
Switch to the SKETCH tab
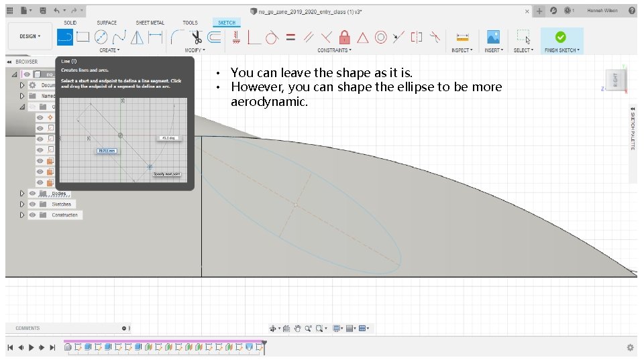[227, 23]
